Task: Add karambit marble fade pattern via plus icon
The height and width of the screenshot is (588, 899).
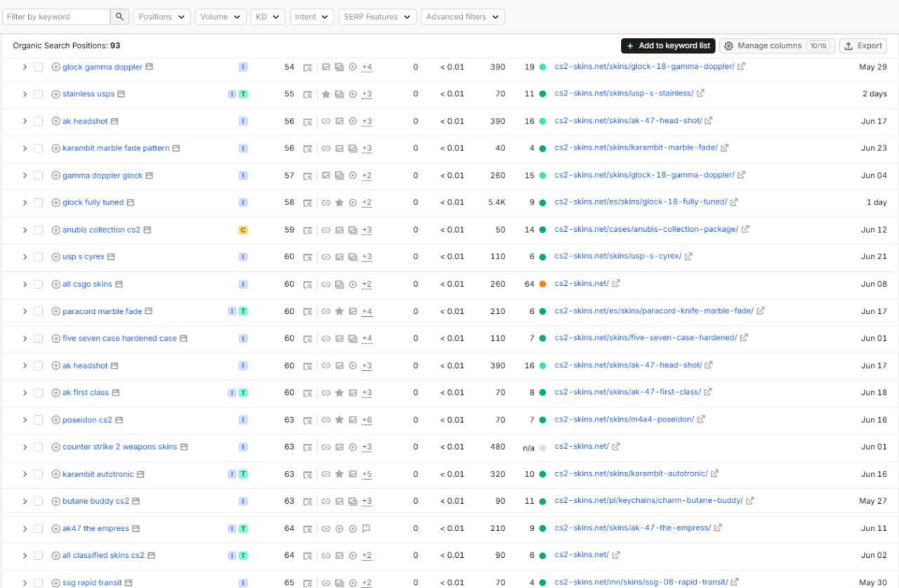Action: click(x=56, y=149)
